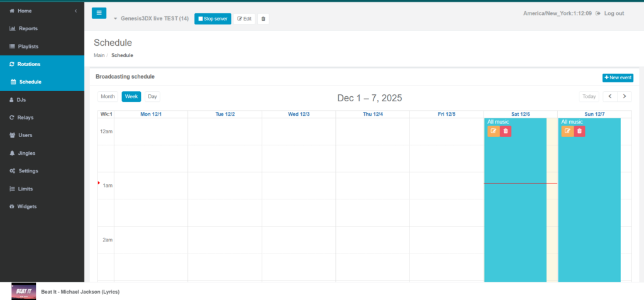Click the trash icon next to Edit
The height and width of the screenshot is (300, 644).
click(263, 19)
